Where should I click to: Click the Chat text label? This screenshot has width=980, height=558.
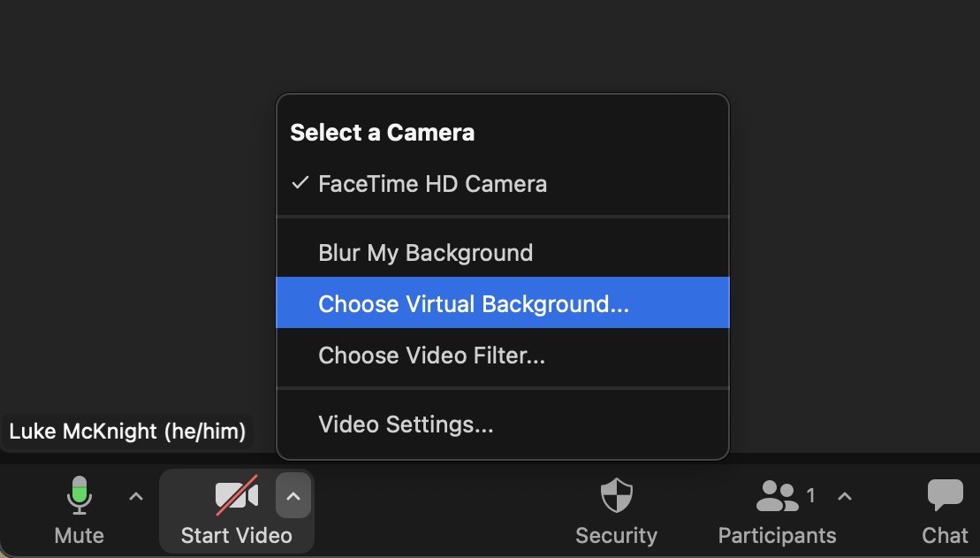(x=945, y=535)
